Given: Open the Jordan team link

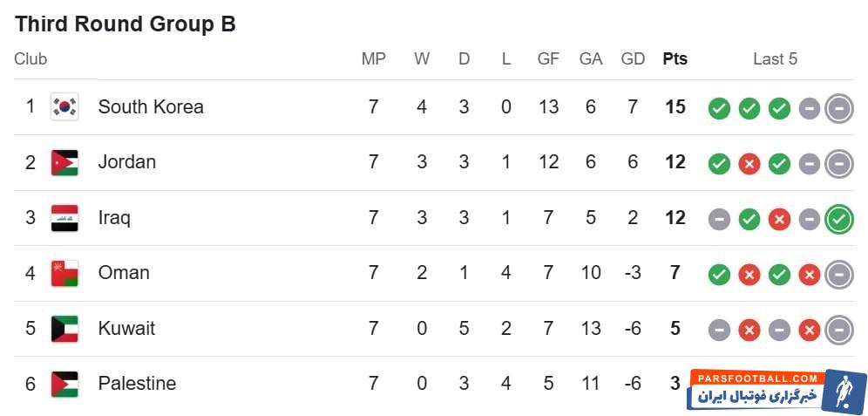Looking at the screenshot, I should 127,162.
